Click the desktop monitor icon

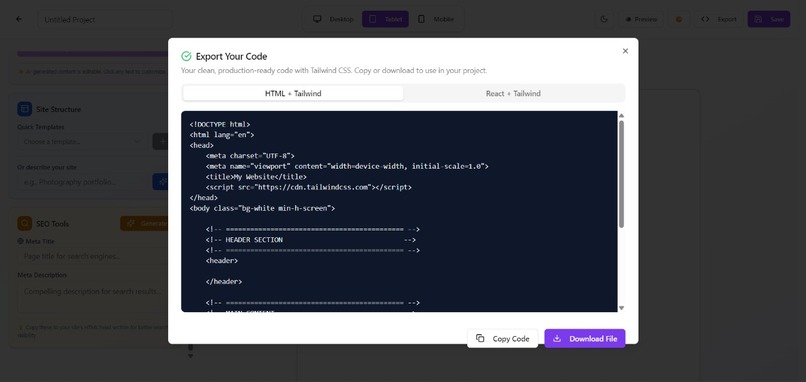pyautogui.click(x=317, y=19)
